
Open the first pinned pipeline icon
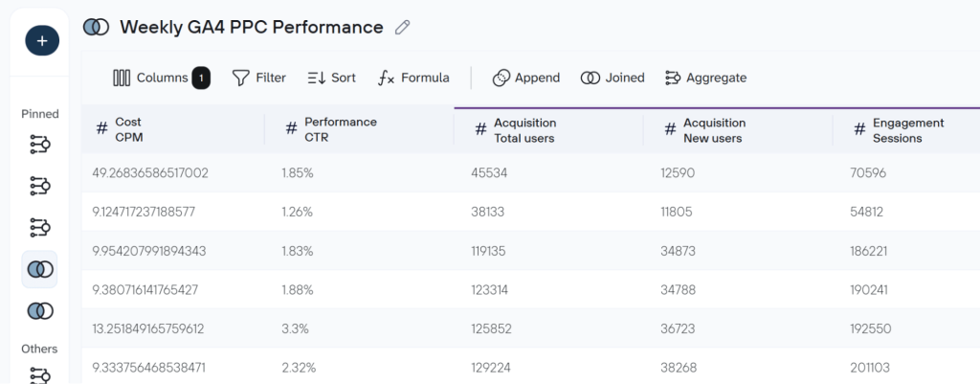point(40,145)
